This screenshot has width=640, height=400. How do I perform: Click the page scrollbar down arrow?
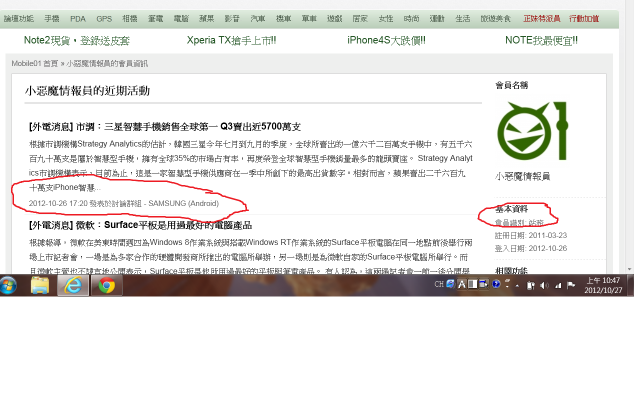[x=630, y=269]
